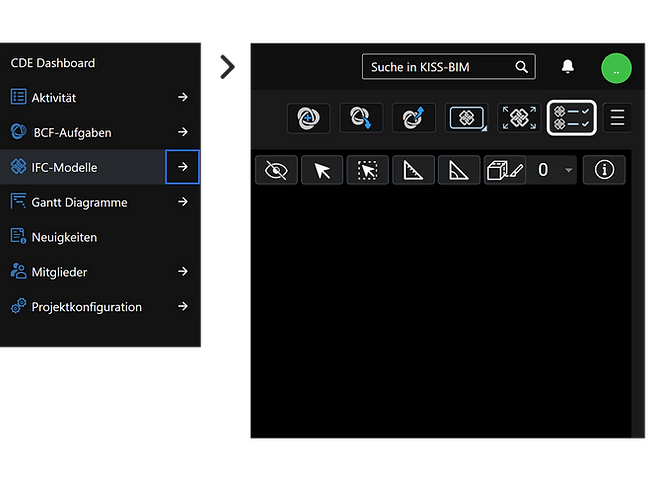Open the hamburger menu in toolbar
The width and height of the screenshot is (658, 481).
coord(617,118)
